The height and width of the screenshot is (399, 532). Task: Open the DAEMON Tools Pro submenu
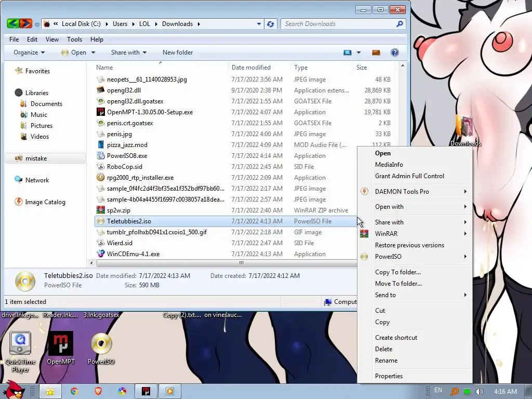[415, 191]
